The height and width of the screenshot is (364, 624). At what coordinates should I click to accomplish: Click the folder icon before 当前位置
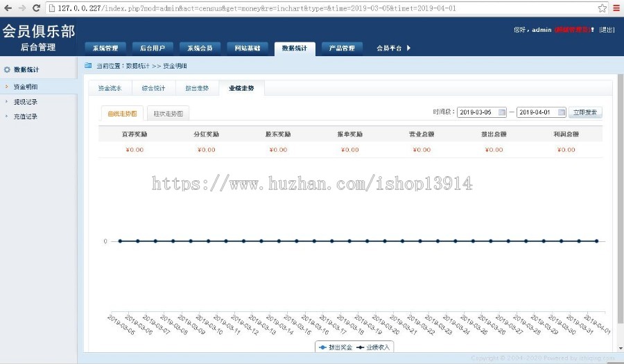pyautogui.click(x=88, y=66)
